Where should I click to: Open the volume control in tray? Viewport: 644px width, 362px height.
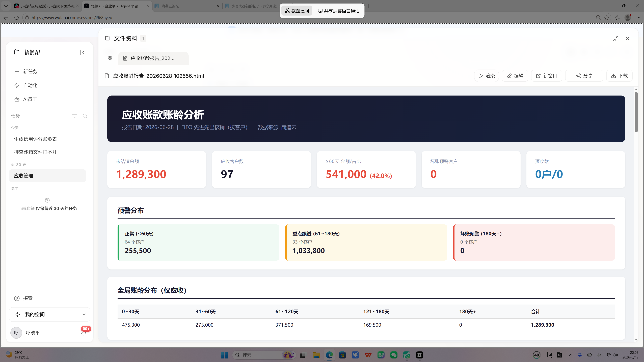click(x=615, y=355)
